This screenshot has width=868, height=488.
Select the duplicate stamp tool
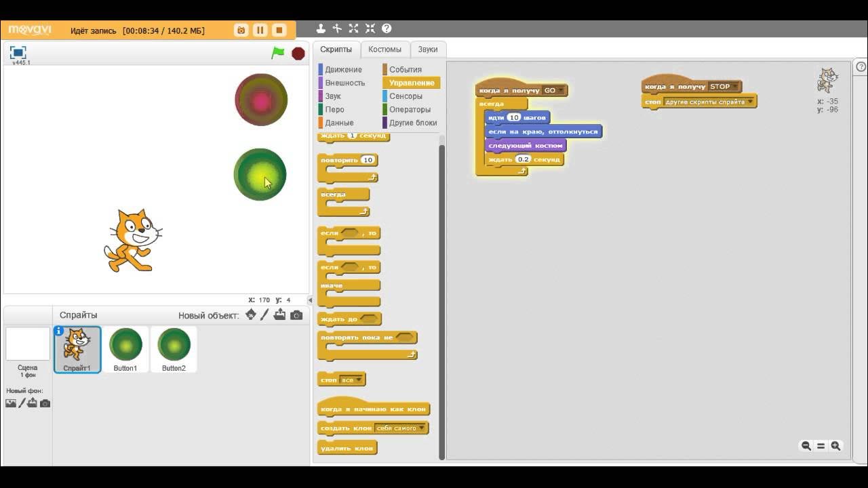321,28
